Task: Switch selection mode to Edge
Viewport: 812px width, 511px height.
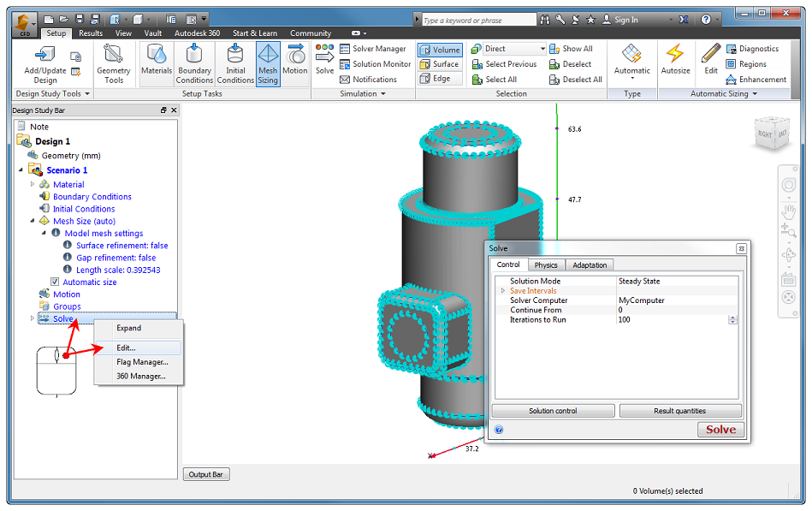Action: click(x=435, y=79)
